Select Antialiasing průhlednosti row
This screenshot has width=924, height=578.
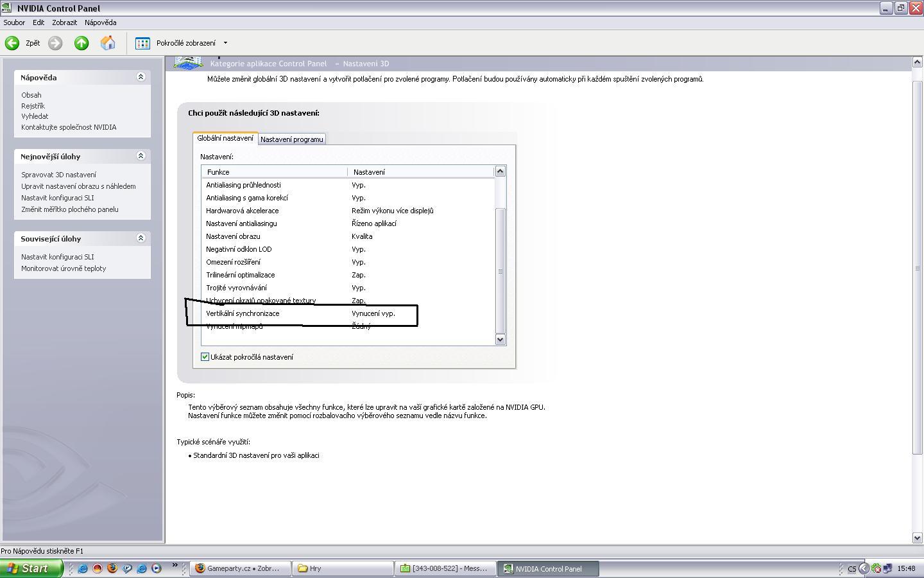click(x=348, y=185)
